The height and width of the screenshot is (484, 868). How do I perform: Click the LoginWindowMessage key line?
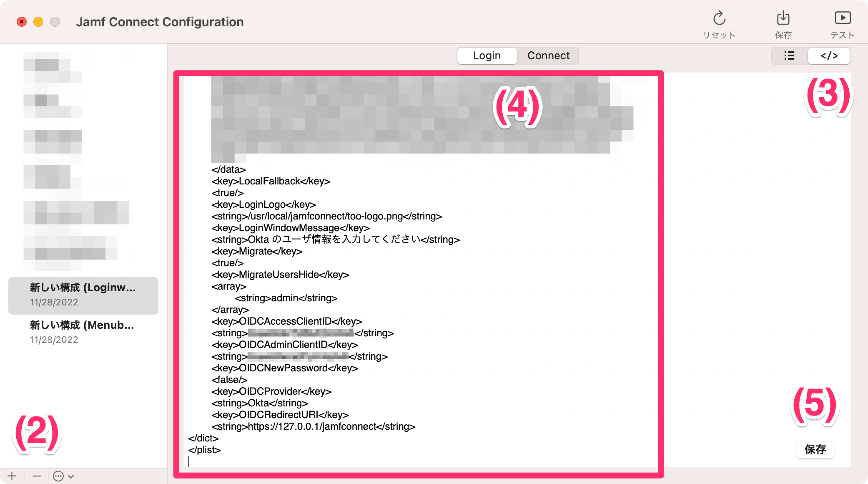click(x=291, y=228)
